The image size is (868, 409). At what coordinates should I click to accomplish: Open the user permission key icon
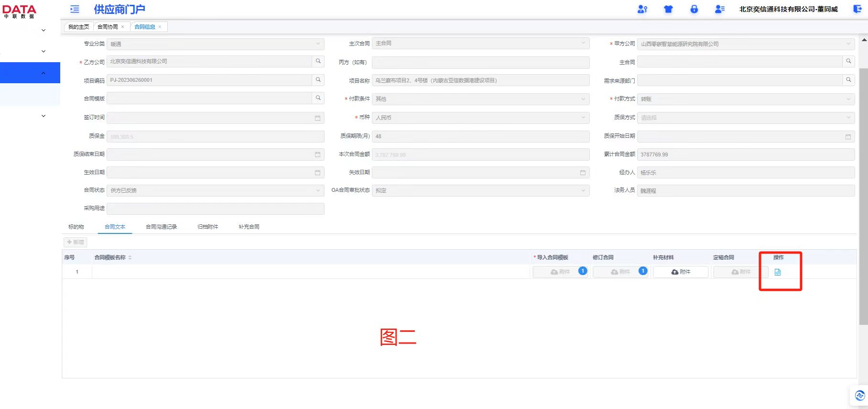coord(642,9)
